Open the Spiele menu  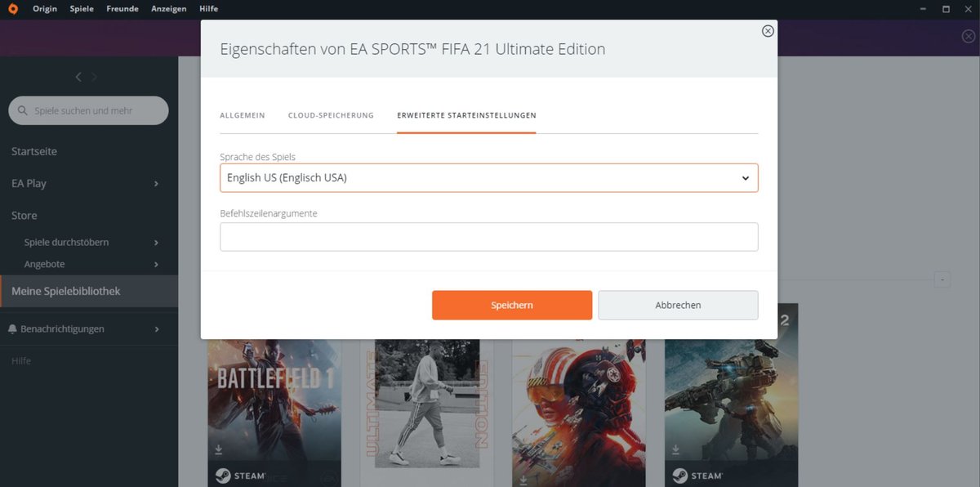(82, 9)
